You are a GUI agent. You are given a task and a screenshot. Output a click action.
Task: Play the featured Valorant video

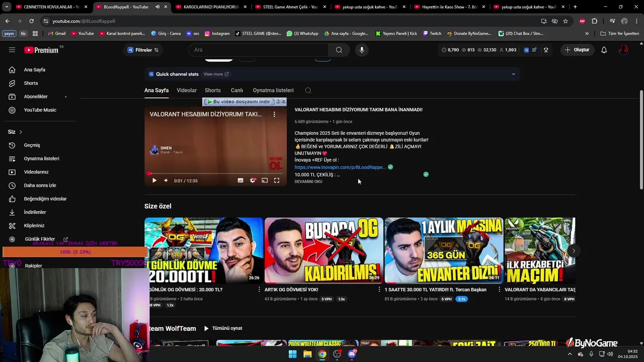(154, 180)
